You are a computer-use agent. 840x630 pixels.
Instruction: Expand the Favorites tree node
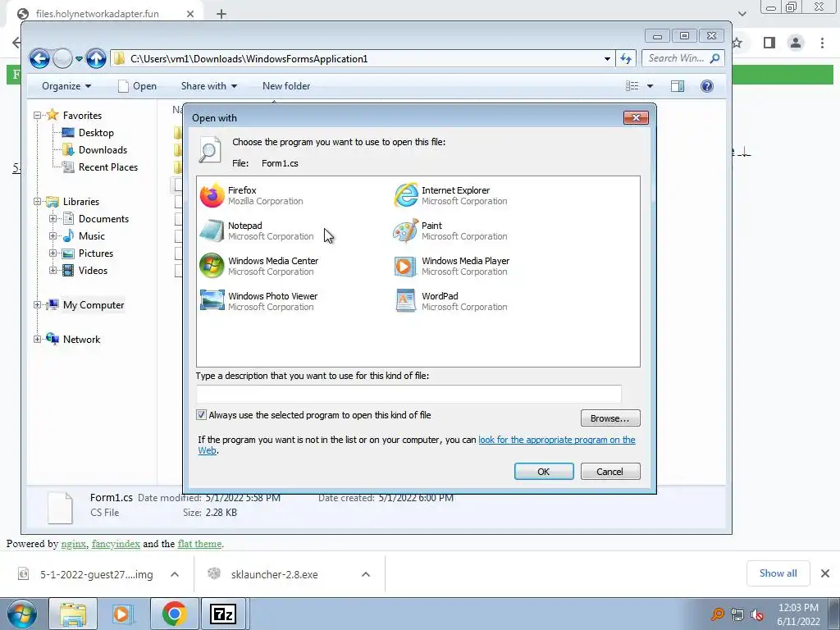tap(37, 115)
